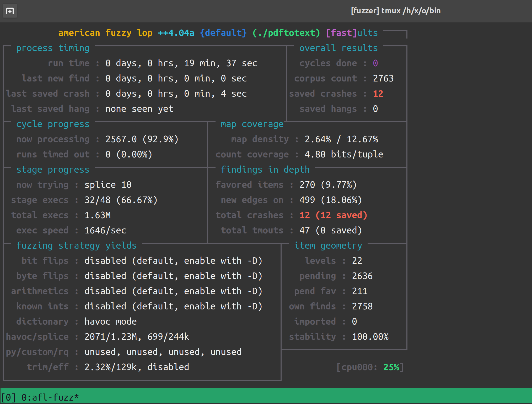Viewport: 532px width, 404px height.
Task: Click the map density percentage
Action: click(x=341, y=139)
